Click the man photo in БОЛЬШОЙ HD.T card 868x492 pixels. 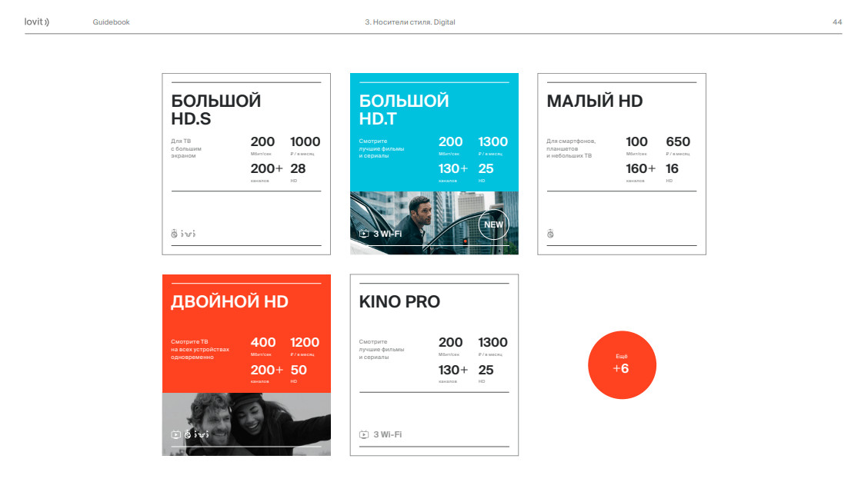click(434, 223)
